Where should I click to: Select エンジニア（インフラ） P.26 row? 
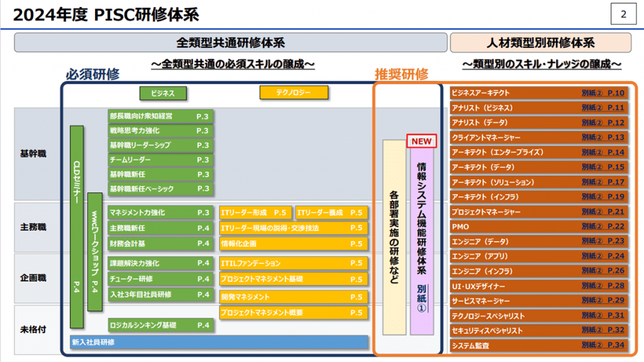[x=539, y=271]
